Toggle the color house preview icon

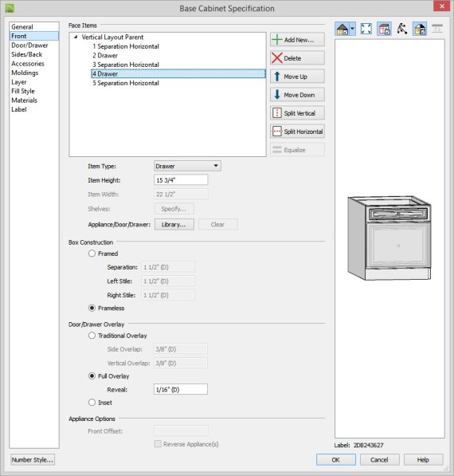click(420, 29)
